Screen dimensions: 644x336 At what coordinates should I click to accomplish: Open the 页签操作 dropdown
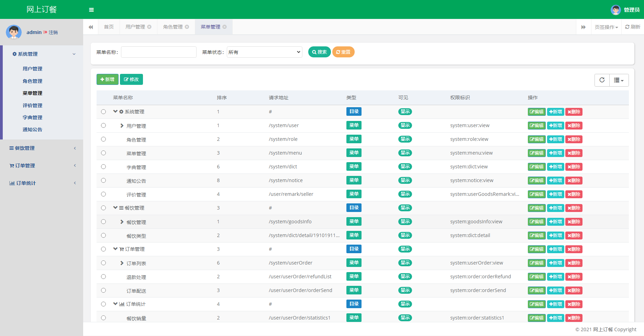coord(606,27)
